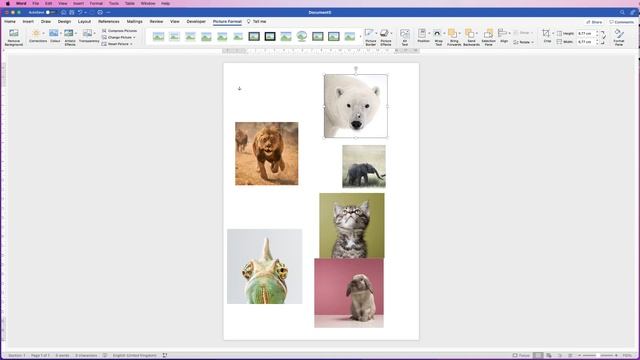Image resolution: width=640 pixels, height=360 pixels.
Task: Select the lion picture
Action: pos(267,153)
